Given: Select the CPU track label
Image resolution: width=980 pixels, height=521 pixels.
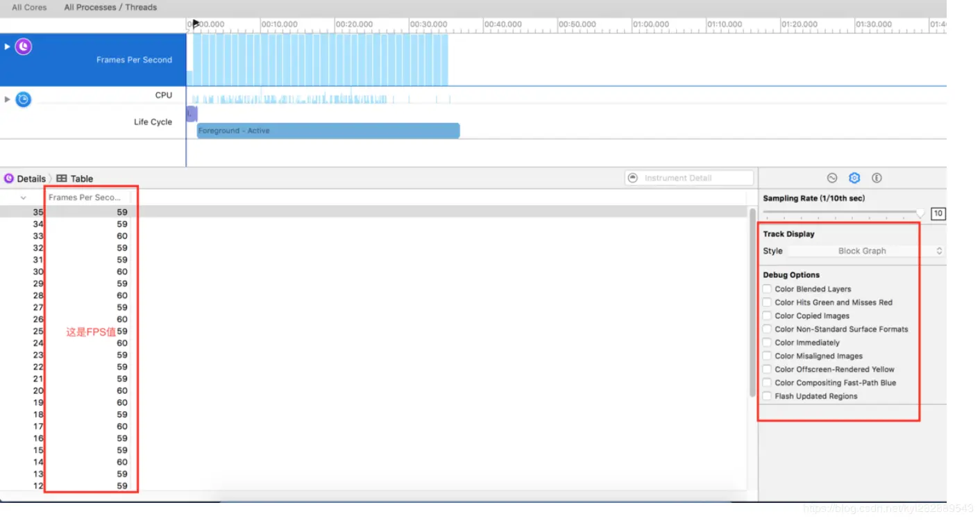Looking at the screenshot, I should 164,95.
